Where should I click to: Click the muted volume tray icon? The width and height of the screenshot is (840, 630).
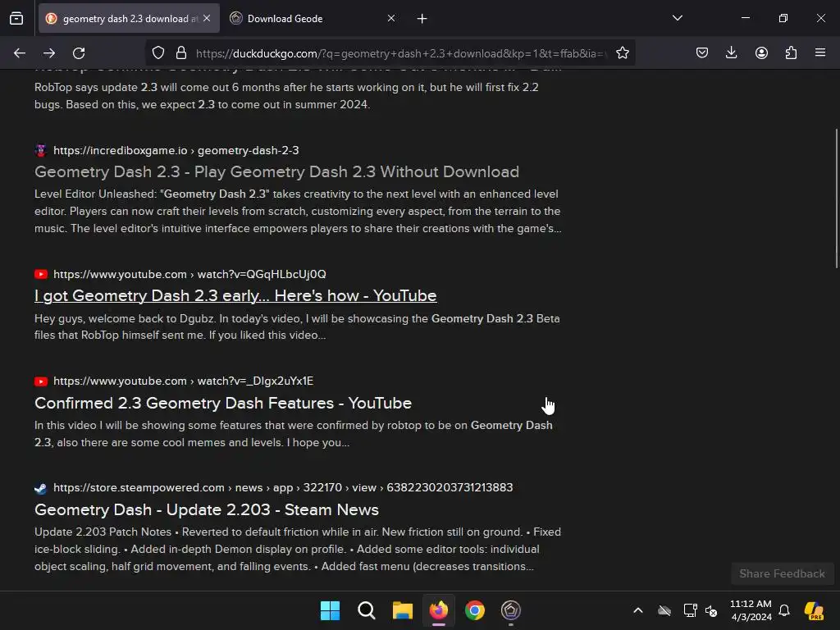711,610
